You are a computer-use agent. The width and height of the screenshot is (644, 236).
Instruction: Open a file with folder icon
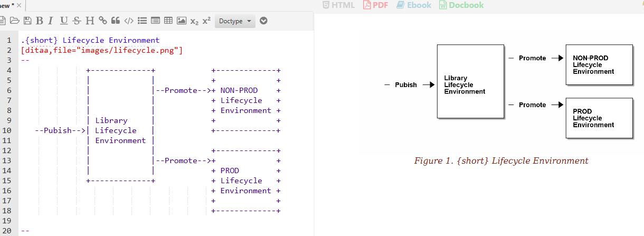pos(14,21)
